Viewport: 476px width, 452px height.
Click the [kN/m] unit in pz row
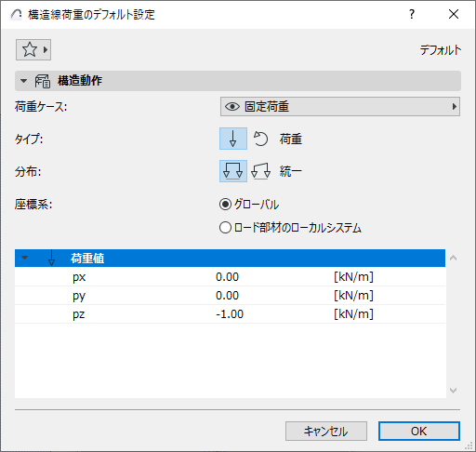353,314
